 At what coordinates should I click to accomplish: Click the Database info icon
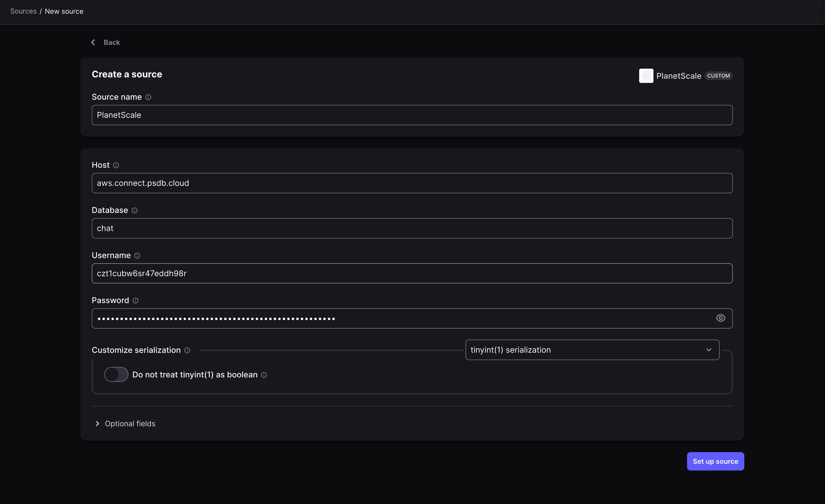click(x=134, y=210)
